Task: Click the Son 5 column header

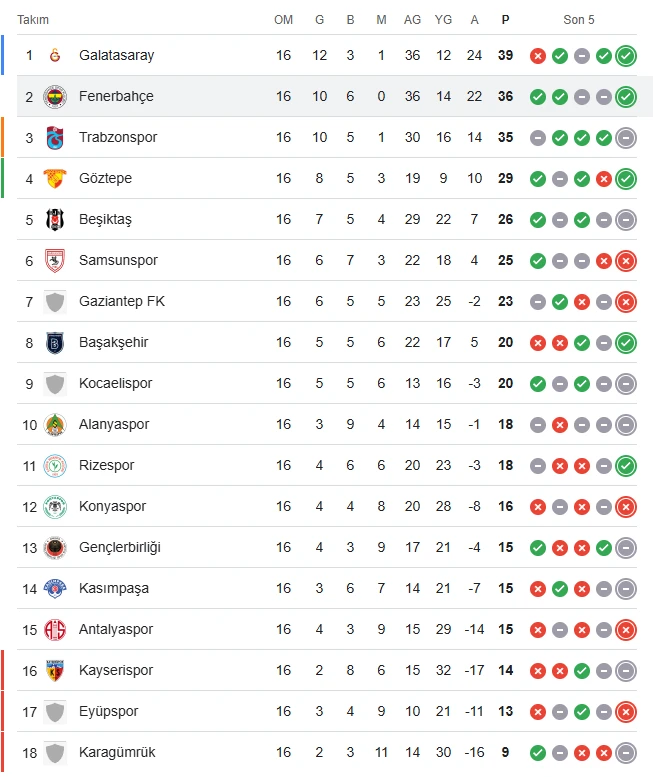Action: (578, 20)
